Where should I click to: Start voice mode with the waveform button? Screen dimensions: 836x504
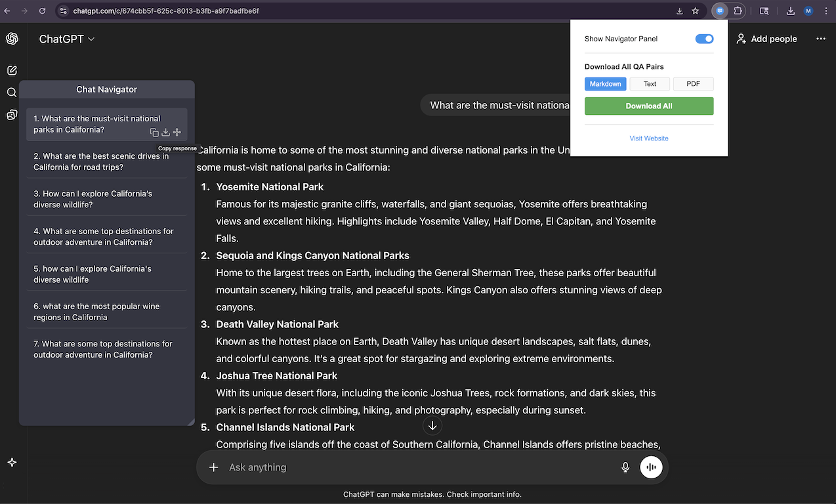(x=651, y=467)
